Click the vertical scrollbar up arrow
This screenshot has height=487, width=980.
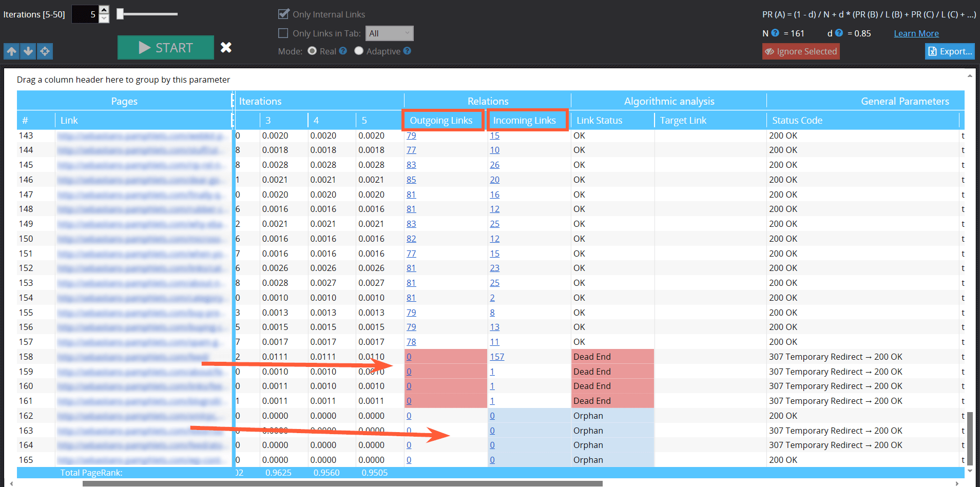[x=970, y=75]
